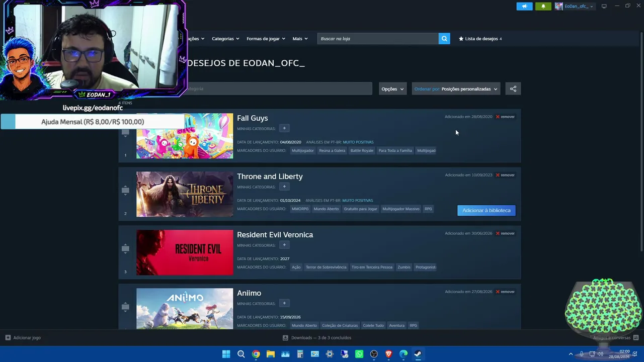Open the Aniimo game thumbnail
The height and width of the screenshot is (362, 644).
pyautogui.click(x=185, y=309)
